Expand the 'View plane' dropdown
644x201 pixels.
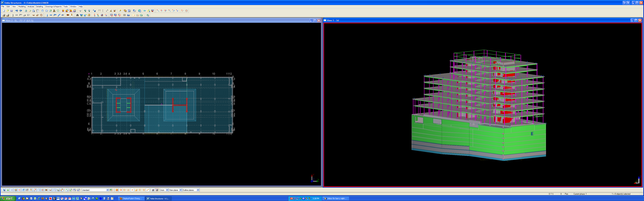pos(180,190)
